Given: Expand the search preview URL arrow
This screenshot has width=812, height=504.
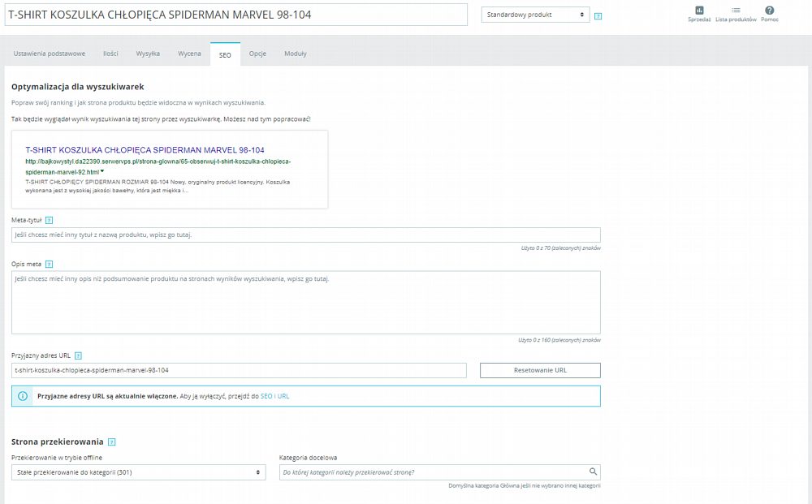Looking at the screenshot, I should click(x=102, y=171).
